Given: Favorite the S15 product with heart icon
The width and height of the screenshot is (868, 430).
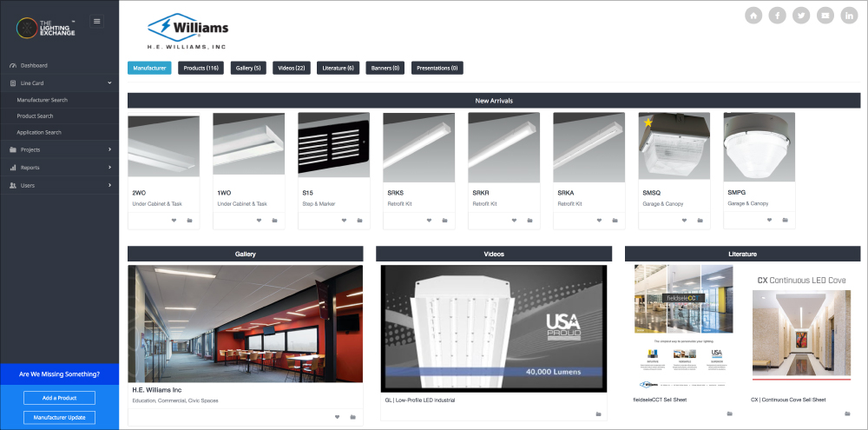Looking at the screenshot, I should 344,221.
